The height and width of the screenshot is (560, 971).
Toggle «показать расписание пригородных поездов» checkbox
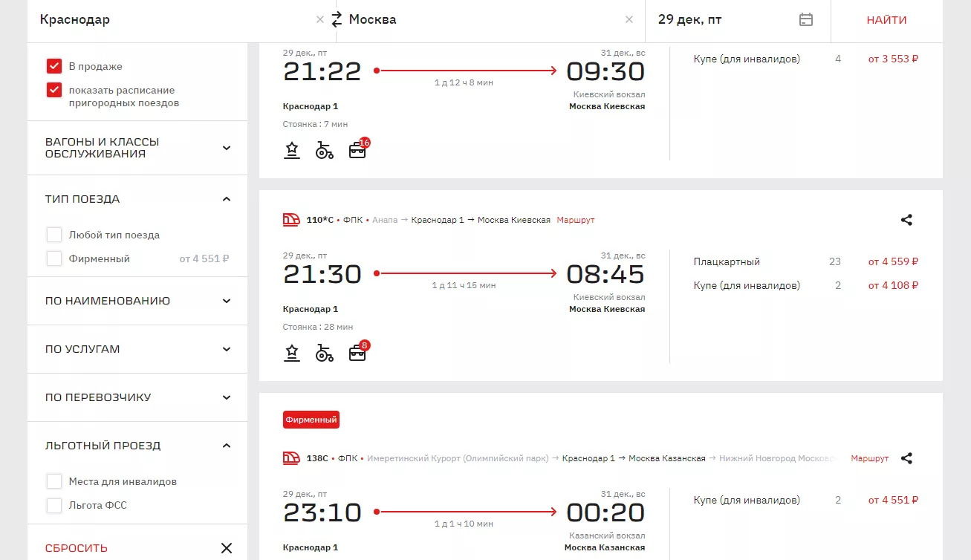(54, 90)
